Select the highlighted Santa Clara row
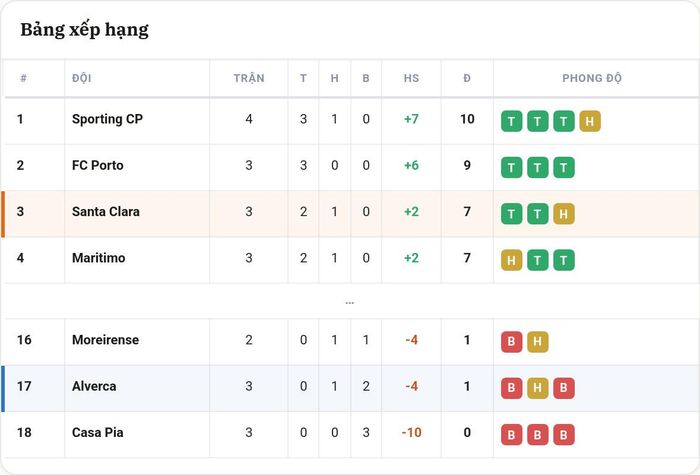The image size is (700, 475). click(x=350, y=214)
